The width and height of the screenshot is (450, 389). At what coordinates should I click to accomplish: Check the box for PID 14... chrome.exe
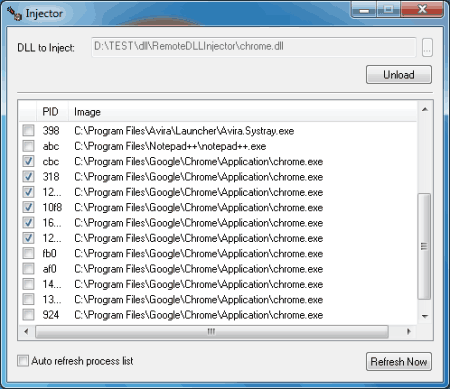tap(28, 284)
